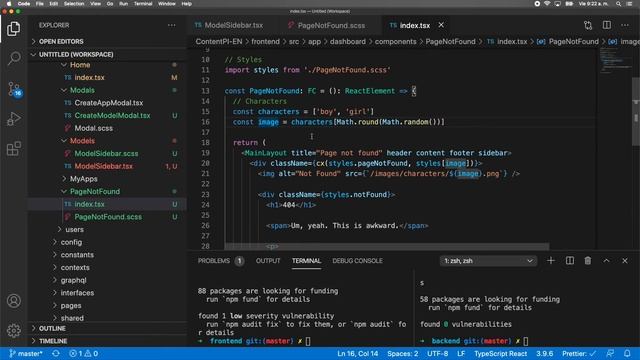Viewport: 640px width, 360px height.
Task: Kill terminal with trash icon
Action: pyautogui.click(x=588, y=260)
